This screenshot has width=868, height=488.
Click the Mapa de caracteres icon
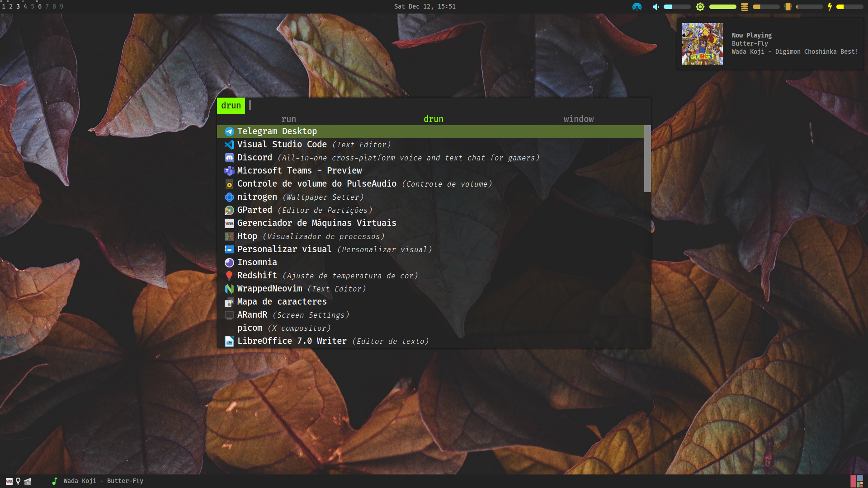229,302
